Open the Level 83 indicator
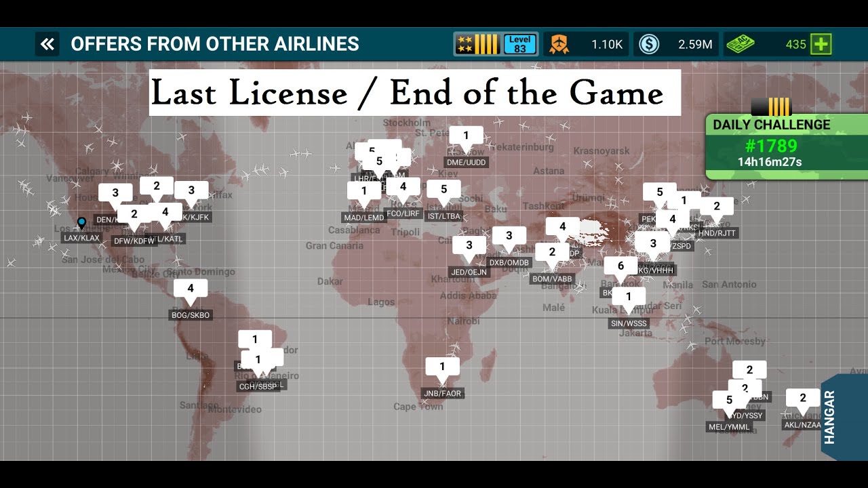 click(x=520, y=45)
